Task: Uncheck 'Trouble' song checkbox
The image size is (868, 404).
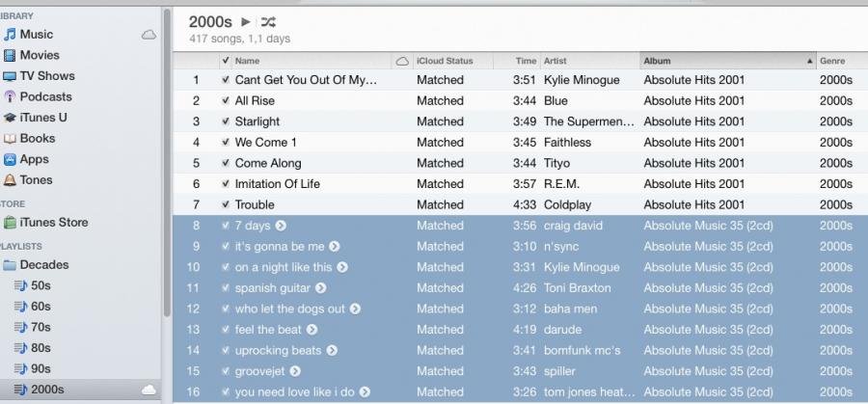Action: click(226, 204)
